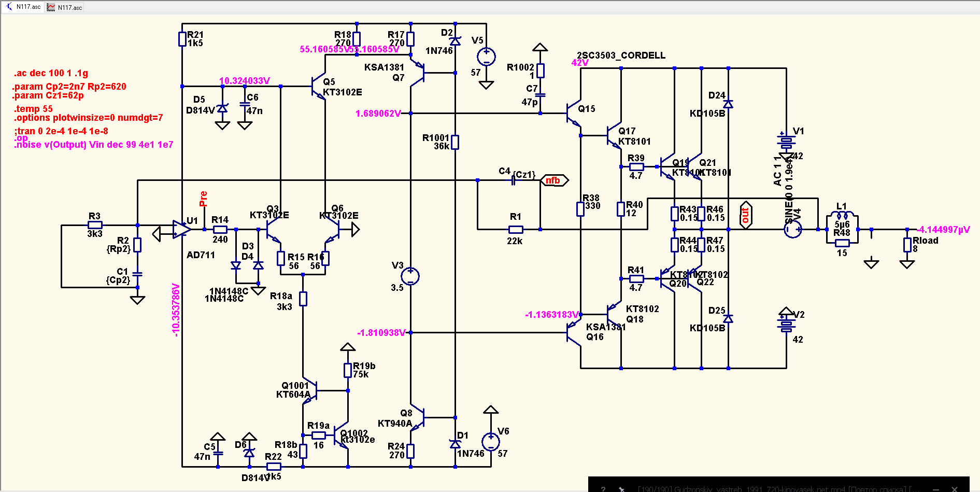980x492 pixels.
Task: Select the Q1001 KT604A transistor
Action: tap(310, 390)
